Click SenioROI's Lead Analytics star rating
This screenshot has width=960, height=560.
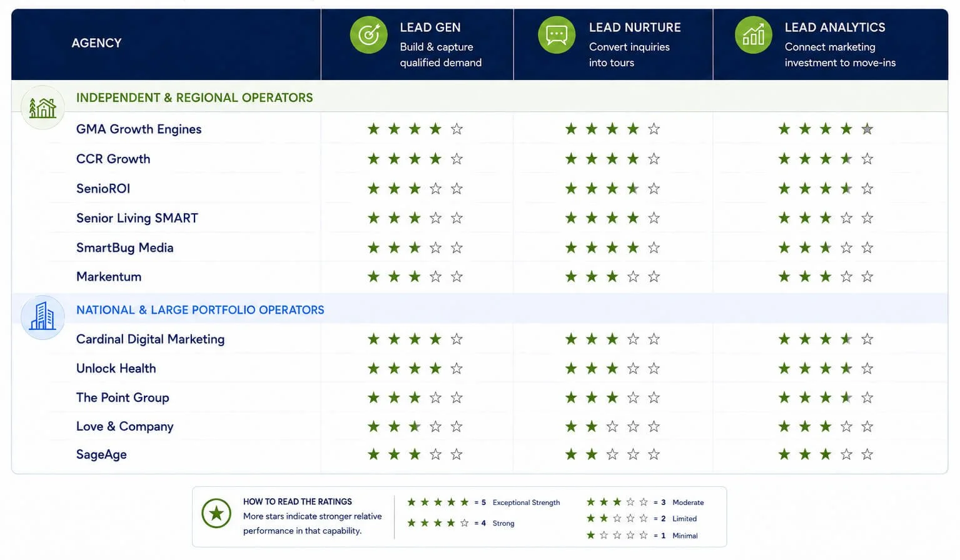(x=826, y=188)
